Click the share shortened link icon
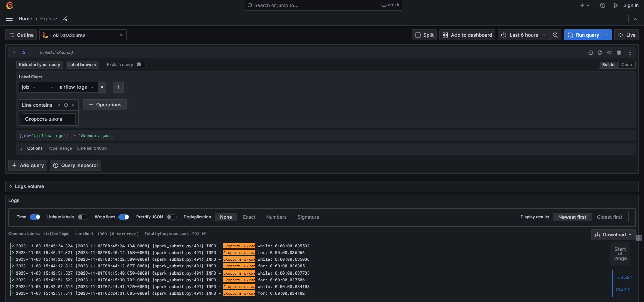The image size is (644, 302). [65, 19]
